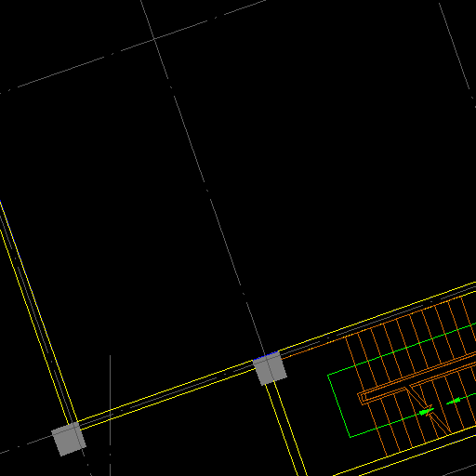Select the orange diagonal stair break line
Image resolution: width=476 pixels, height=476 pixels.
[428, 410]
